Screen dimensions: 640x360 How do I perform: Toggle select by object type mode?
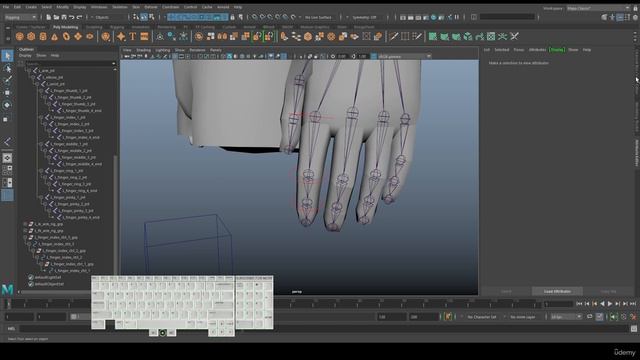[x=144, y=17]
